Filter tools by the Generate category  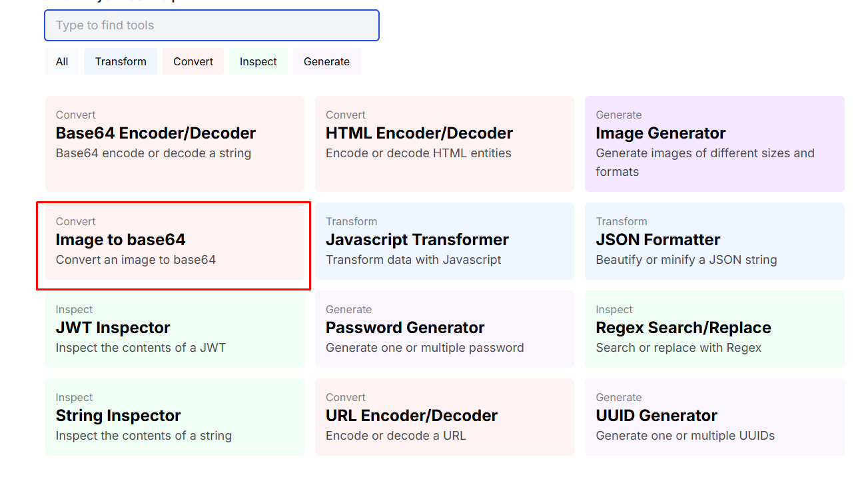click(326, 61)
